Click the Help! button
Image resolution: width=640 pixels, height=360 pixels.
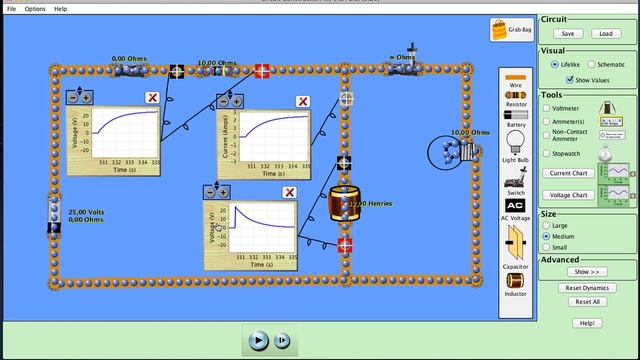coord(587,323)
